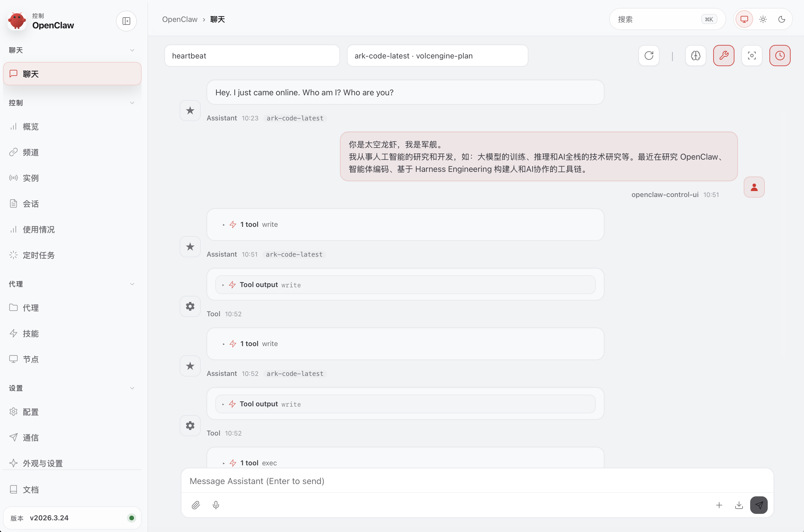Open the ark-code-latest model dropdown
Viewport: 804px width, 532px height.
437,56
